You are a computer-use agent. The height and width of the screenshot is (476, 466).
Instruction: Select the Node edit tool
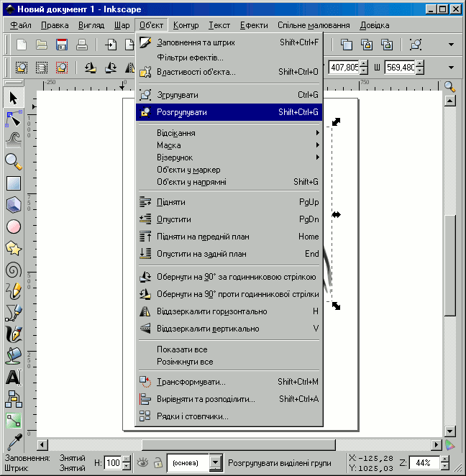coord(14,119)
